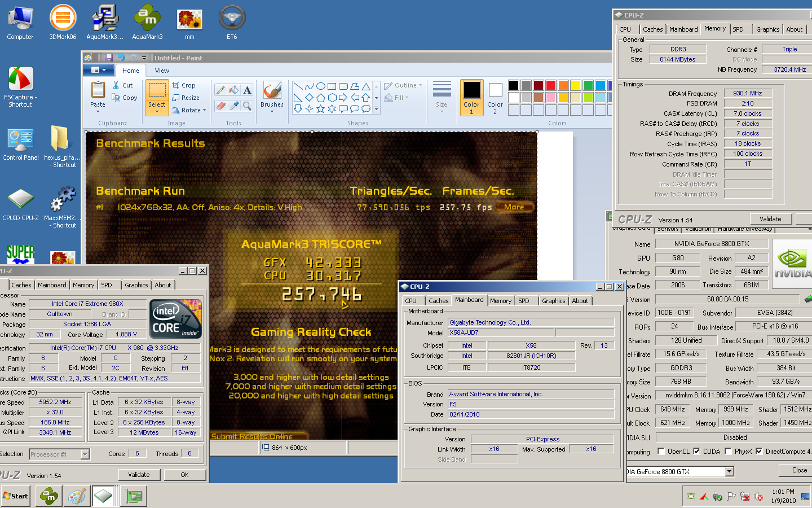Pick the red color swatch in Paint
812x508 pixels.
click(551, 85)
